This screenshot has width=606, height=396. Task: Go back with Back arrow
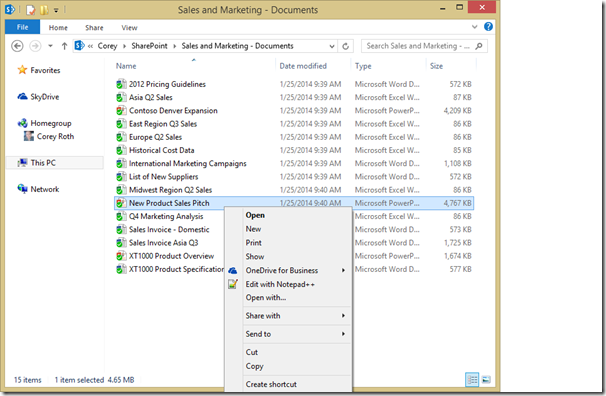(17, 46)
